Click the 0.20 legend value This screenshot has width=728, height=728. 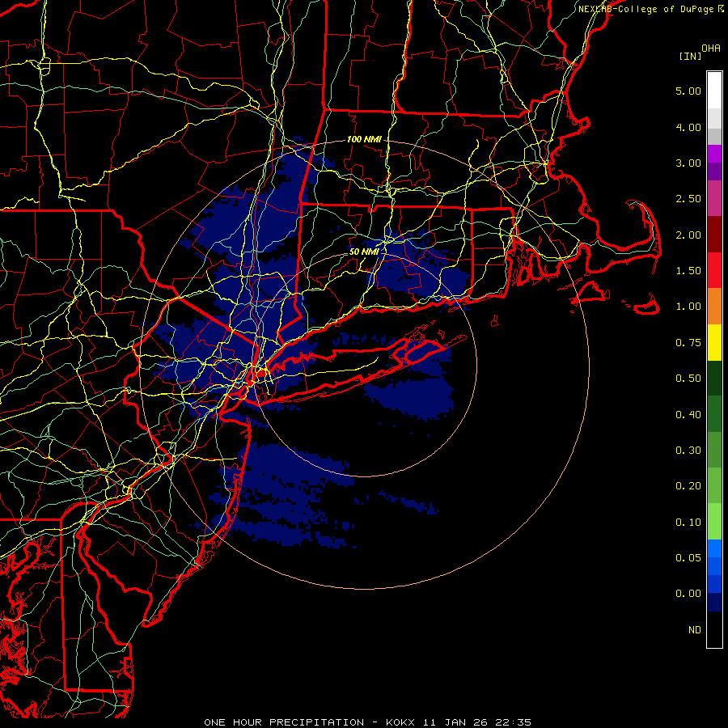click(688, 486)
